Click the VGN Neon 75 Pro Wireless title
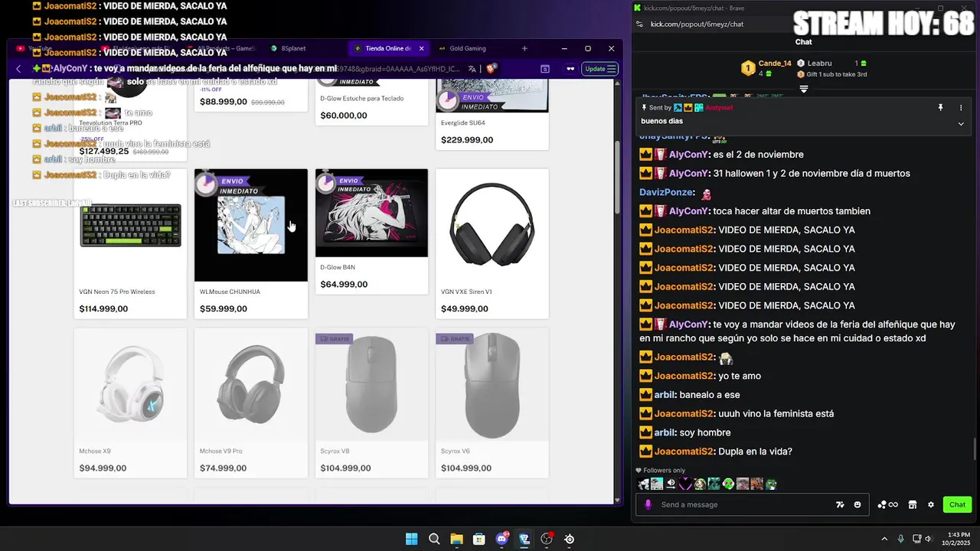Viewport: 980px width, 551px height. click(x=117, y=292)
